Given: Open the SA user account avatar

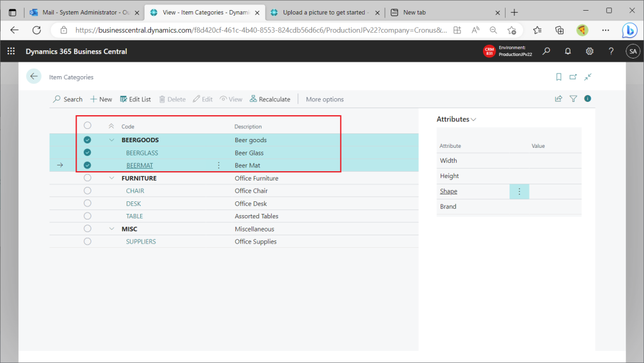Looking at the screenshot, I should pyautogui.click(x=633, y=52).
